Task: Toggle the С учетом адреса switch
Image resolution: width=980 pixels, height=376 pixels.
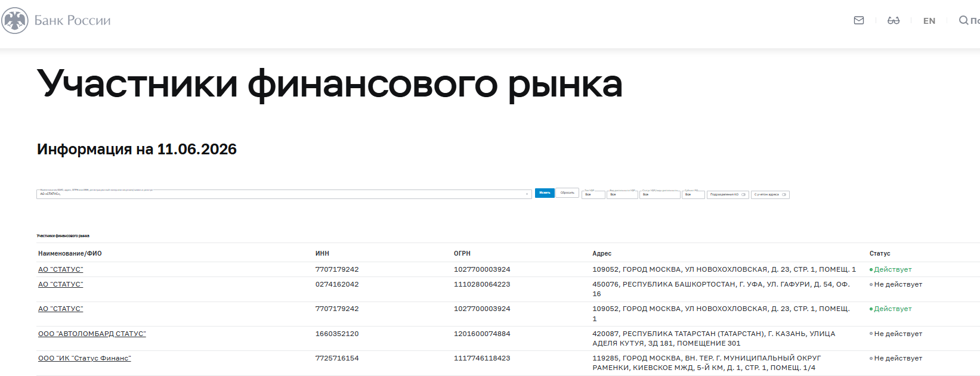Action: [x=784, y=195]
